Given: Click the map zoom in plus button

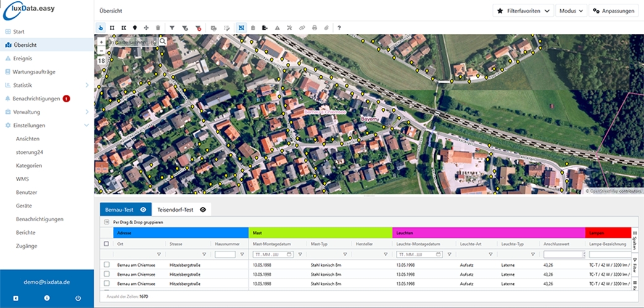Looking at the screenshot, I should point(101,42).
